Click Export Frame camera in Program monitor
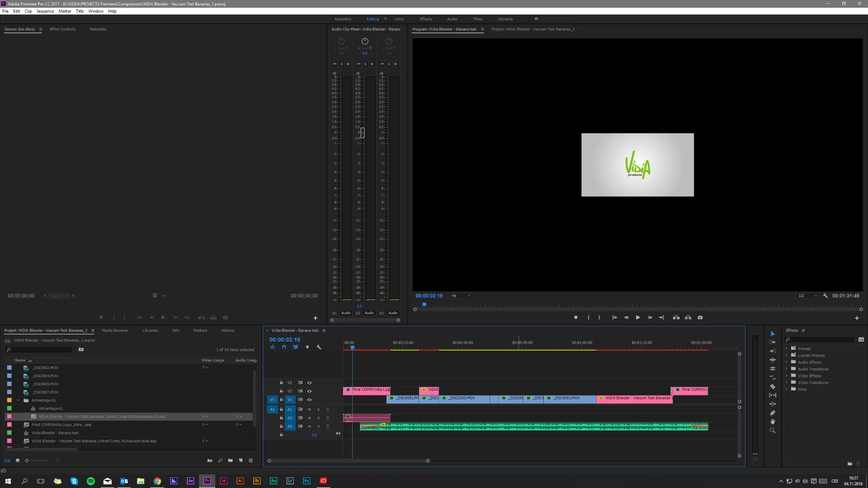This screenshot has height=488, width=868. [x=700, y=318]
